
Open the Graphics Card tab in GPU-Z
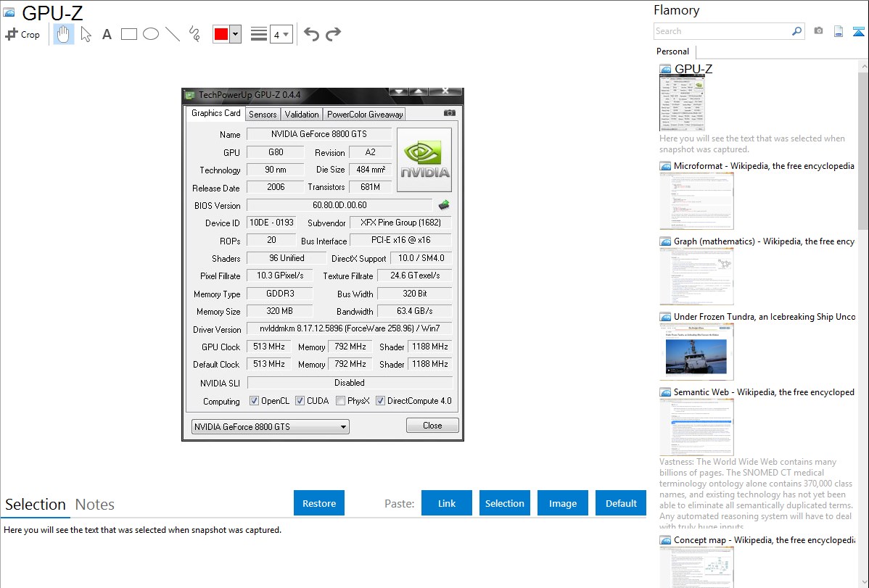coord(215,113)
